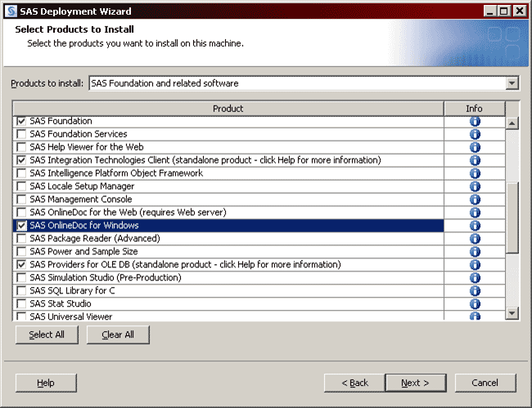This screenshot has height=408, width=532.
Task: Select SAS Universal Viewer row text
Action: [x=71, y=316]
